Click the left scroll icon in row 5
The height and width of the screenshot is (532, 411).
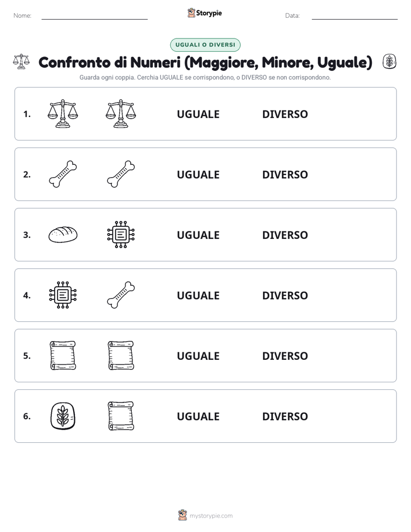click(63, 355)
